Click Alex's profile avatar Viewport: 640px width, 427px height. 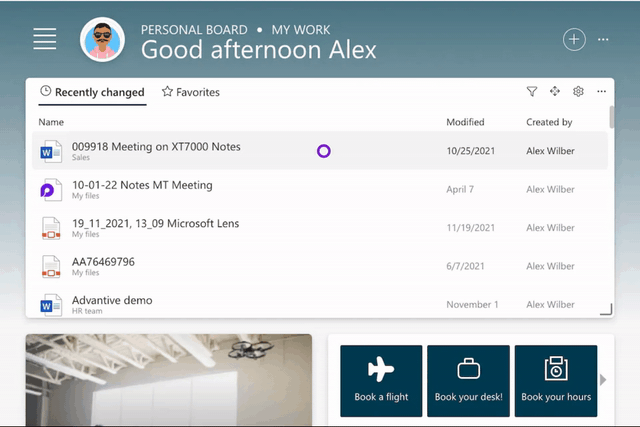pos(102,40)
